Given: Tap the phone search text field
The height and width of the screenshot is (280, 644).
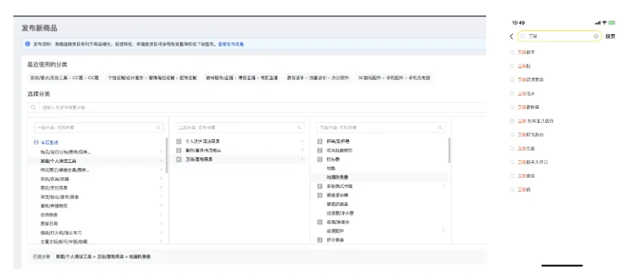Looking at the screenshot, I should coord(560,36).
